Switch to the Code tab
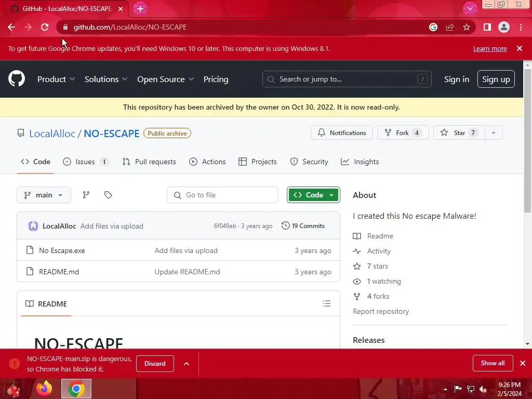This screenshot has width=532, height=399. point(36,162)
